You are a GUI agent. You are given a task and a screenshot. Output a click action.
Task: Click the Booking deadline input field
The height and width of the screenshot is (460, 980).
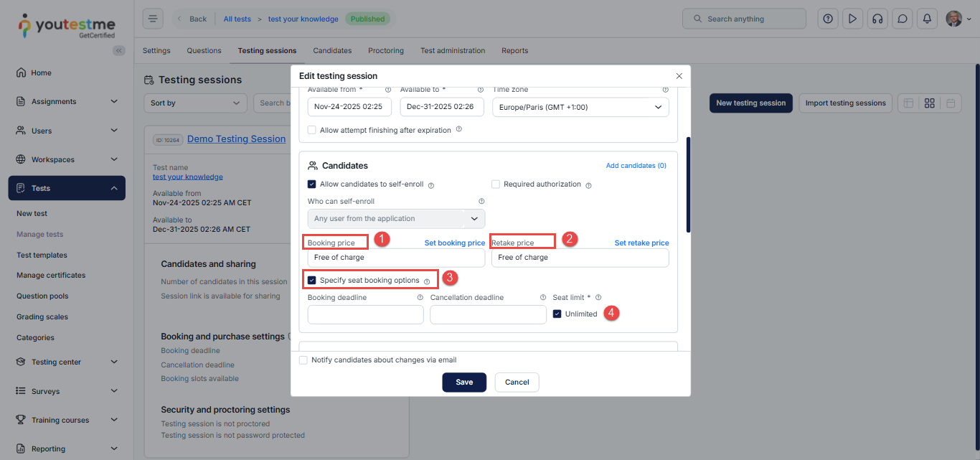coord(365,314)
